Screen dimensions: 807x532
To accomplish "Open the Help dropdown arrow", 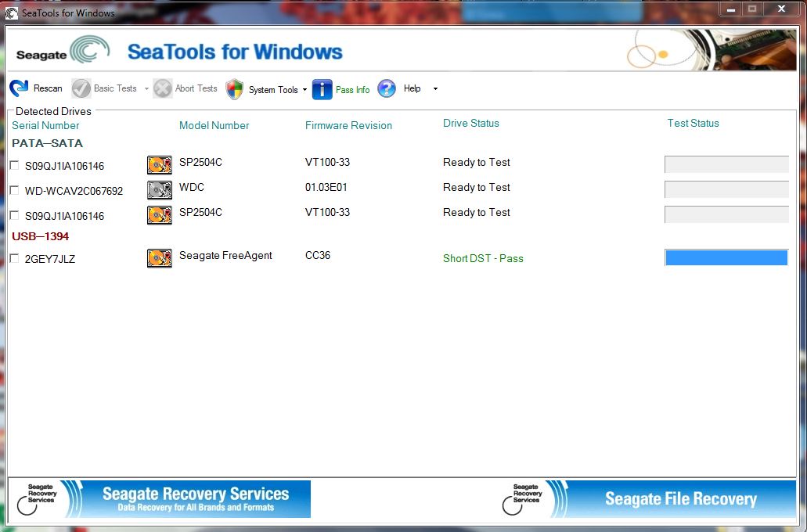I will click(x=435, y=89).
